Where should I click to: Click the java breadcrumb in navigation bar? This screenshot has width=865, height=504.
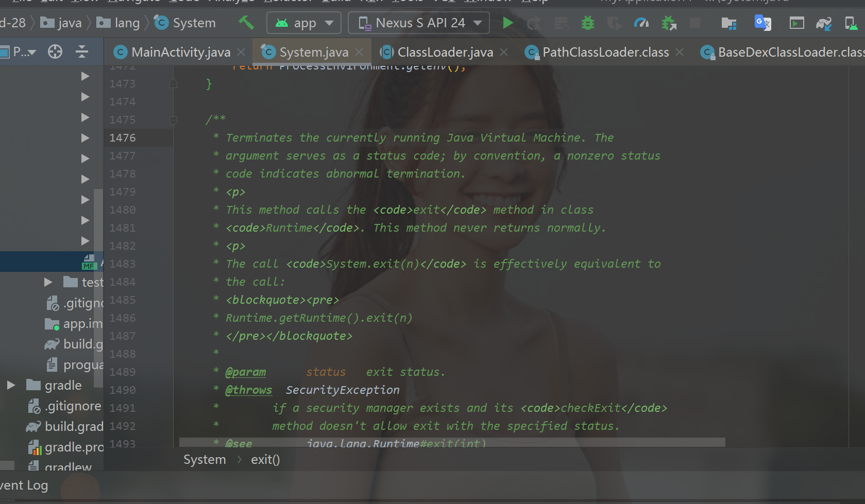tap(61, 23)
